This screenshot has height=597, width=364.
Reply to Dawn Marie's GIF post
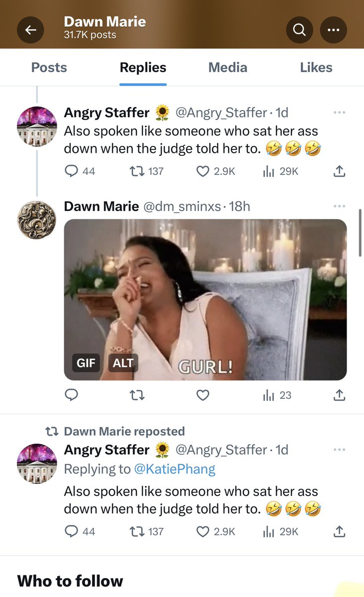pos(72,395)
